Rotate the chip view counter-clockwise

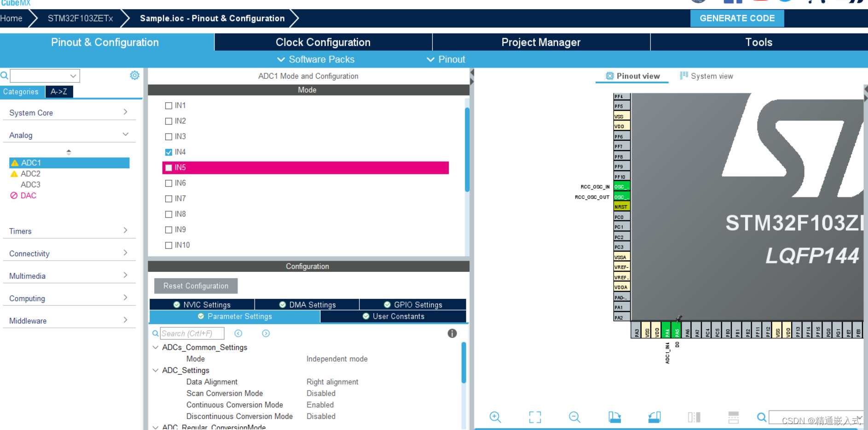[654, 417]
